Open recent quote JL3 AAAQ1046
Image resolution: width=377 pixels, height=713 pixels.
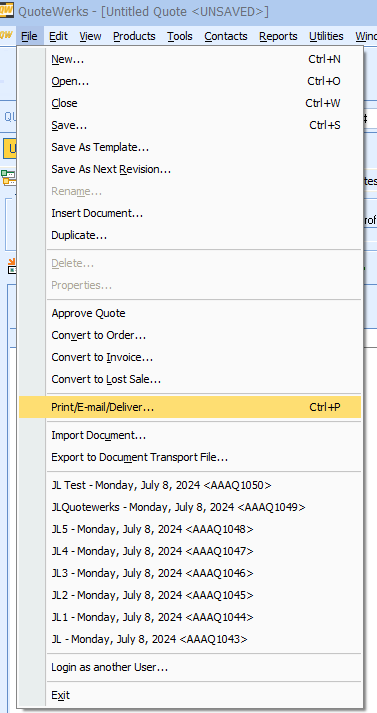190,573
